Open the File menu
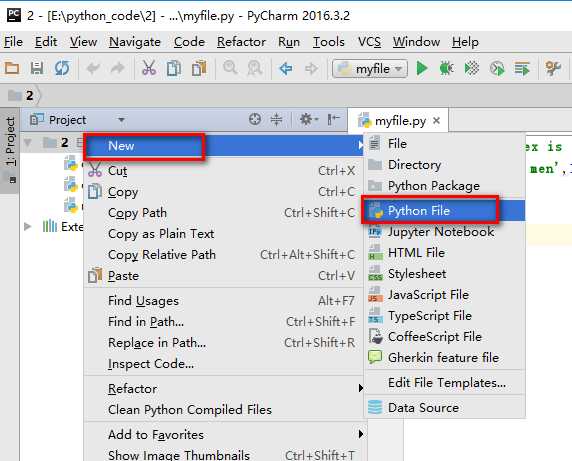The image size is (572, 461). (13, 42)
